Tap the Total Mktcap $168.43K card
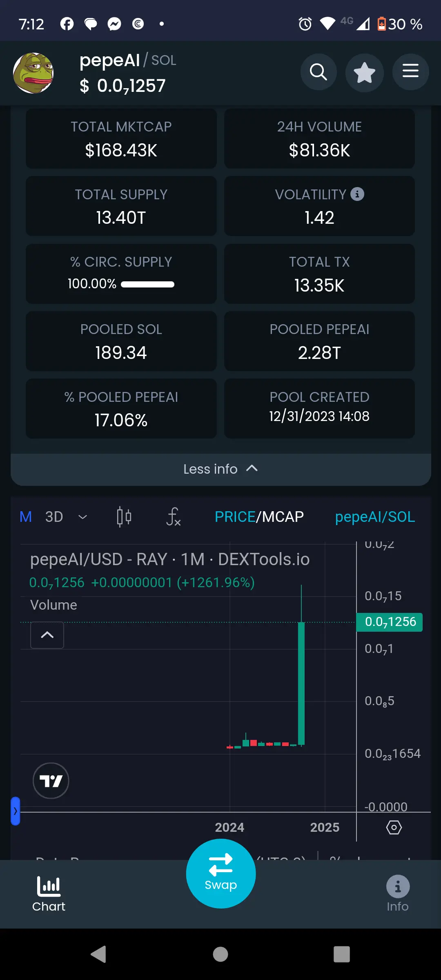Screen dimensions: 441x980 pos(121,138)
